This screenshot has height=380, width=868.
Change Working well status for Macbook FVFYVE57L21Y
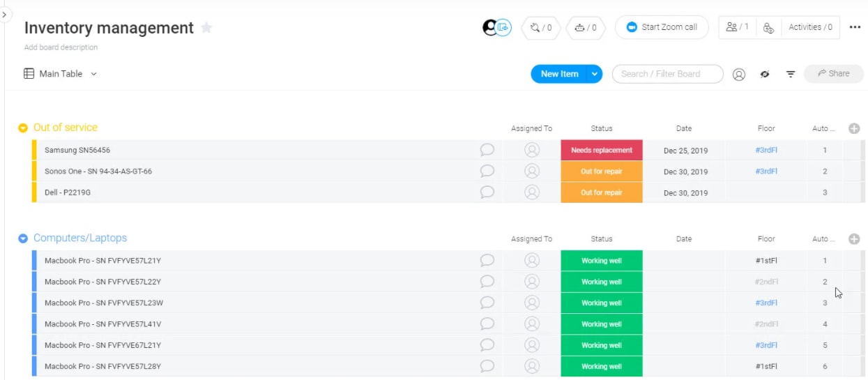[x=602, y=261]
